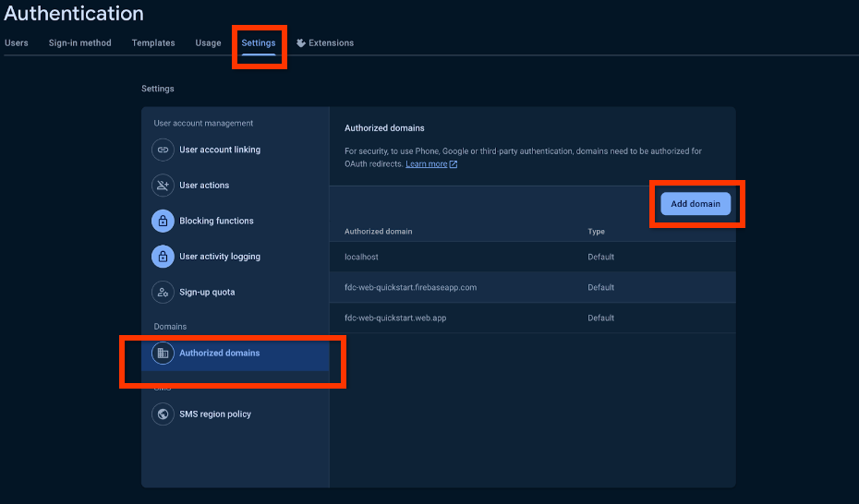The height and width of the screenshot is (504, 859).
Task: Click the User actions person icon
Action: (x=163, y=186)
